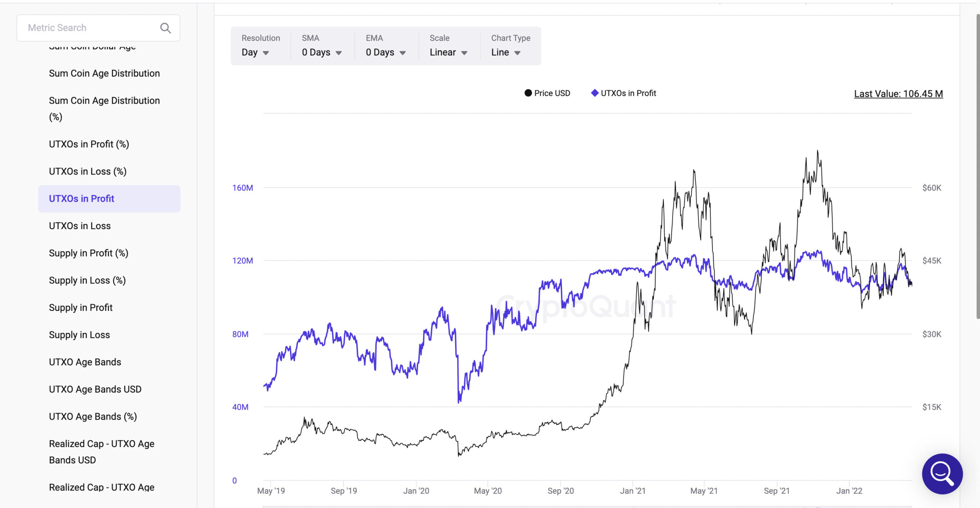Viewport: 980px width, 508px height.
Task: Click the Sep '21 date axis label
Action: click(777, 491)
